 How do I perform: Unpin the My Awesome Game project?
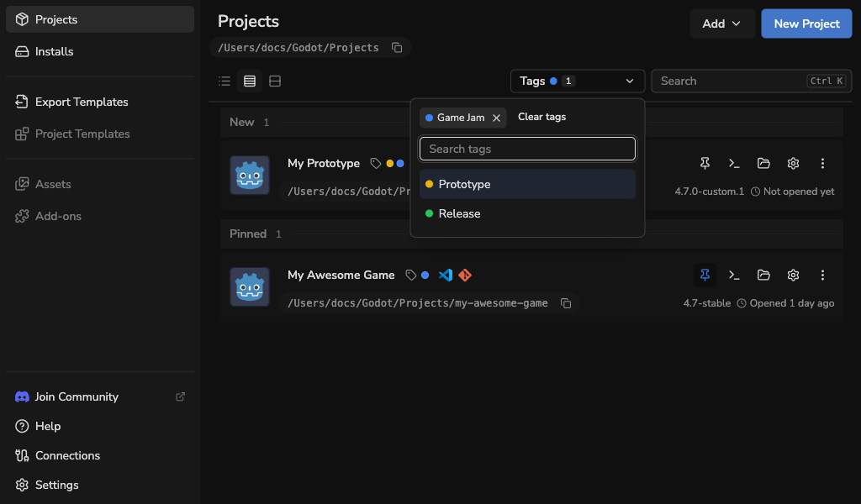(705, 275)
